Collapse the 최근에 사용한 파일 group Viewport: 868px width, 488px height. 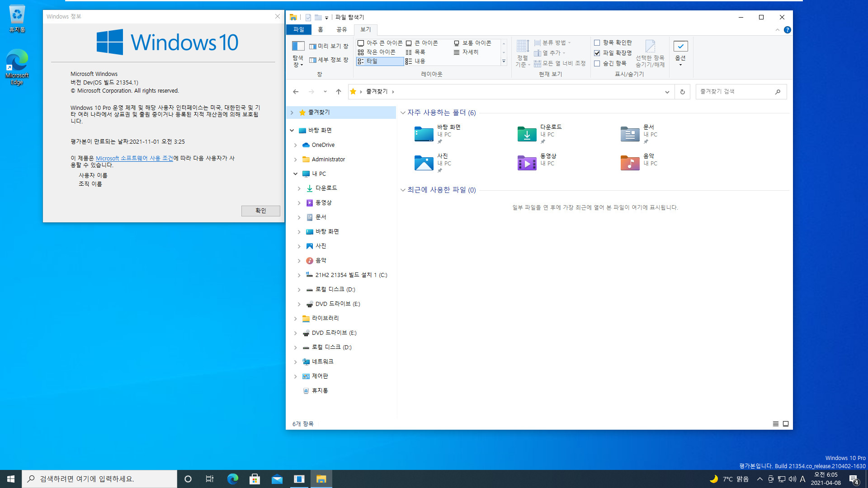(403, 190)
